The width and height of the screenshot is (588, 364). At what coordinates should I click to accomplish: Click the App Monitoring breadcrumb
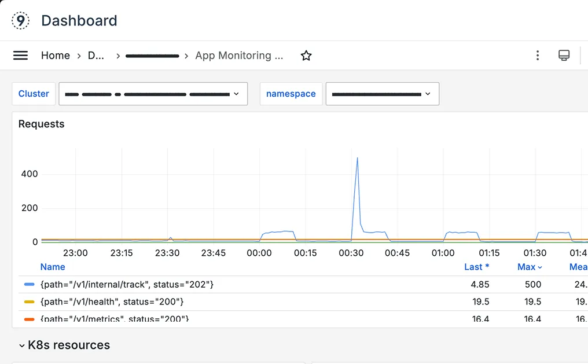(239, 56)
